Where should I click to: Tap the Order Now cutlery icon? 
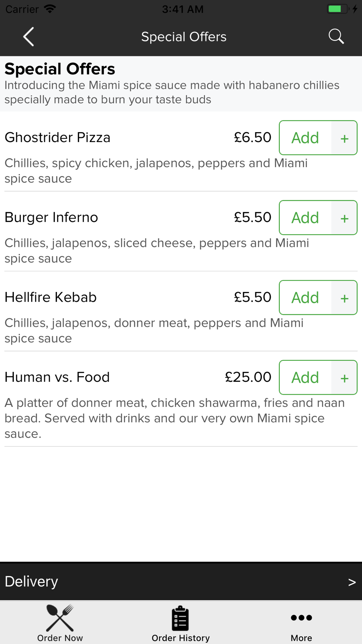pyautogui.click(x=60, y=618)
